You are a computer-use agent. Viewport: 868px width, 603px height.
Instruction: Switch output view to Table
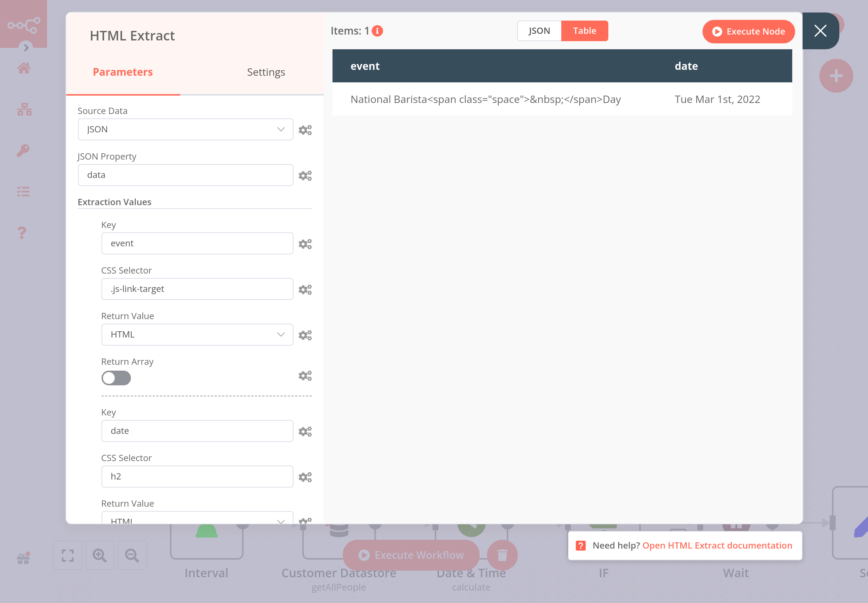[x=584, y=31]
